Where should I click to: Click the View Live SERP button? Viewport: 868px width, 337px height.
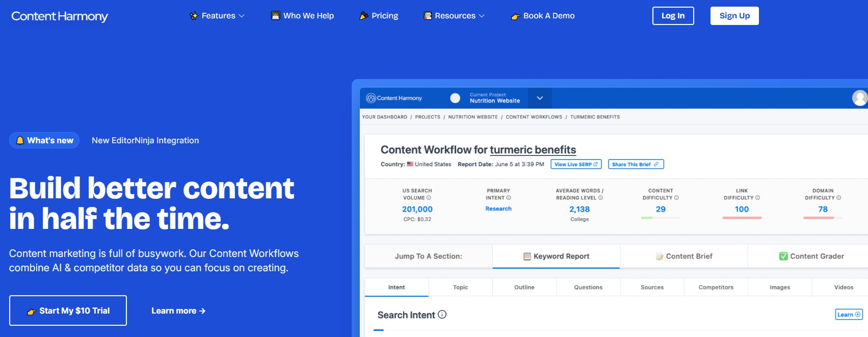576,164
